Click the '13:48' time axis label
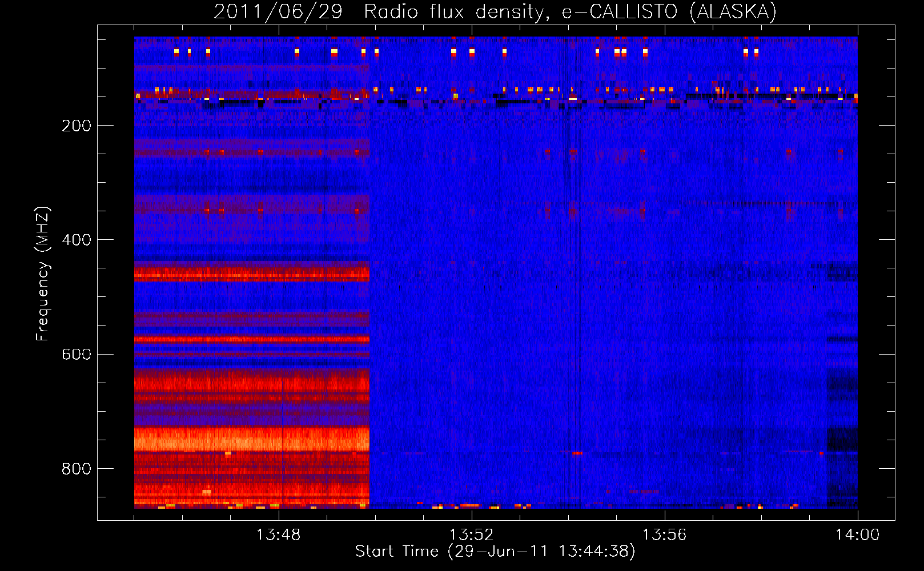Image resolution: width=924 pixels, height=571 pixels. coord(278,535)
